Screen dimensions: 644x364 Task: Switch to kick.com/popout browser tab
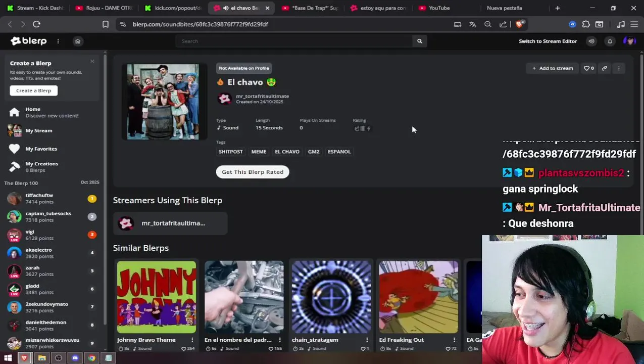pos(173,8)
